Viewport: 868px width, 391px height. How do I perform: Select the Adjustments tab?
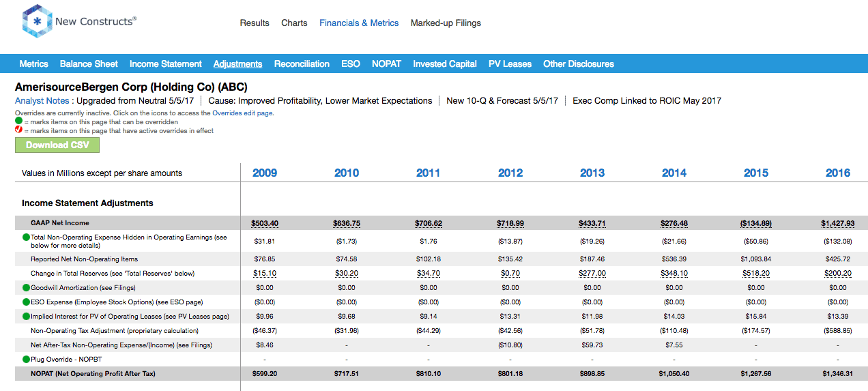click(x=237, y=64)
